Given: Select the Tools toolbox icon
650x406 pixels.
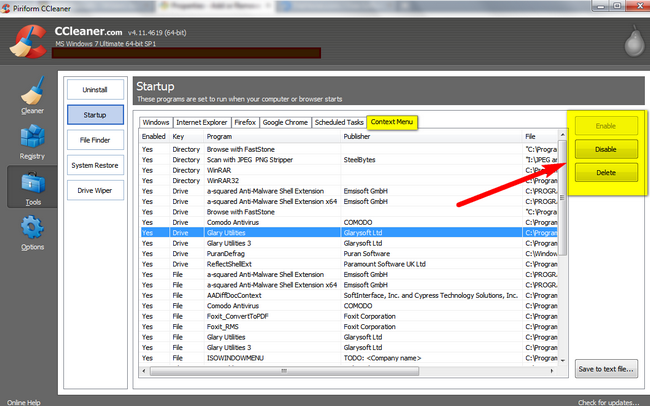Looking at the screenshot, I should 32,183.
